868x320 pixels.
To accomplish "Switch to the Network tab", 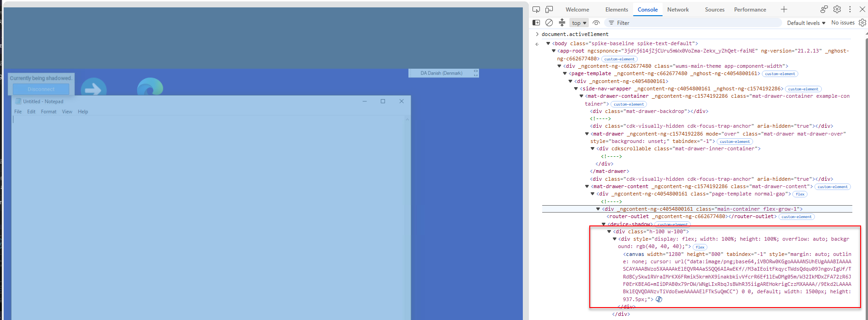I will pyautogui.click(x=678, y=9).
